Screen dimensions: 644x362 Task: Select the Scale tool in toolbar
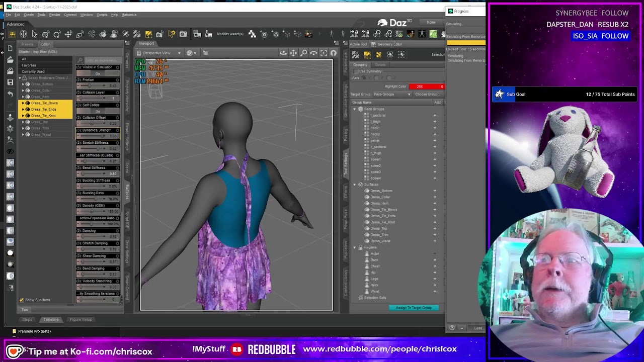pyautogui.click(x=79, y=34)
